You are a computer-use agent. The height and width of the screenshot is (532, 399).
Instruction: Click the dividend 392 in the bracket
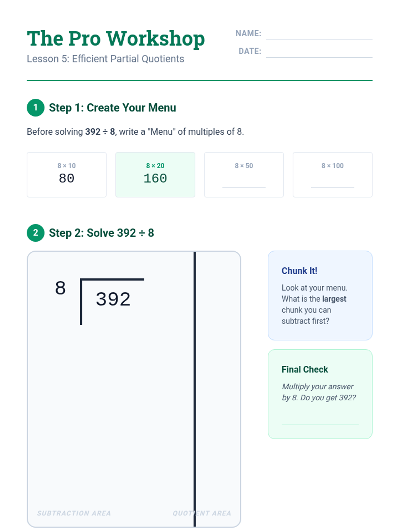click(x=113, y=299)
